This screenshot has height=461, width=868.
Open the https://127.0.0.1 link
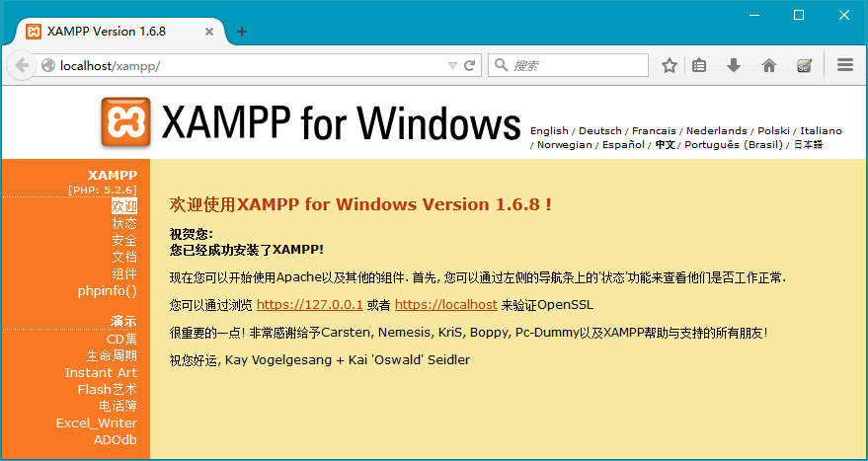(x=310, y=305)
